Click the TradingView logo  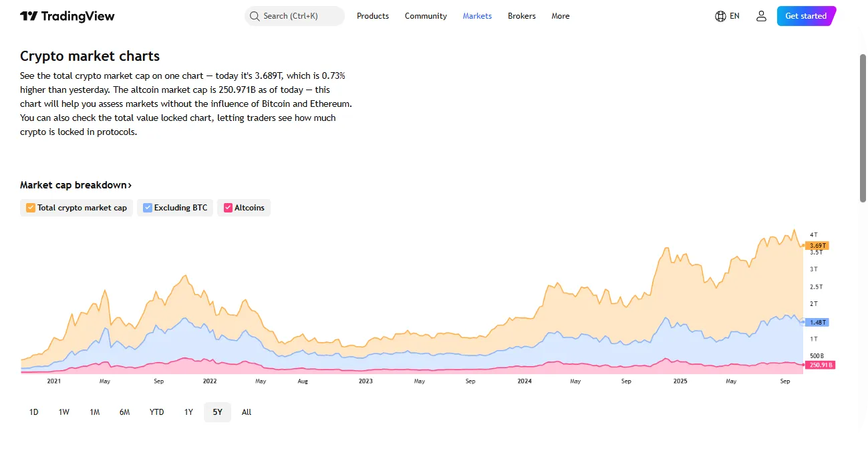click(66, 15)
